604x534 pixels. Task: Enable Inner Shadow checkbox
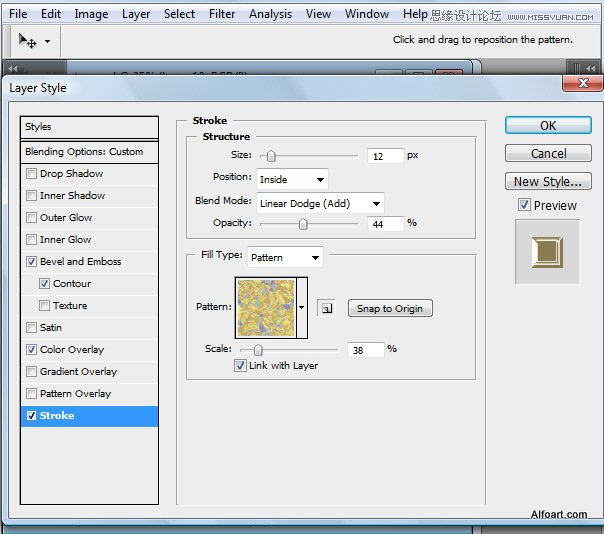31,195
